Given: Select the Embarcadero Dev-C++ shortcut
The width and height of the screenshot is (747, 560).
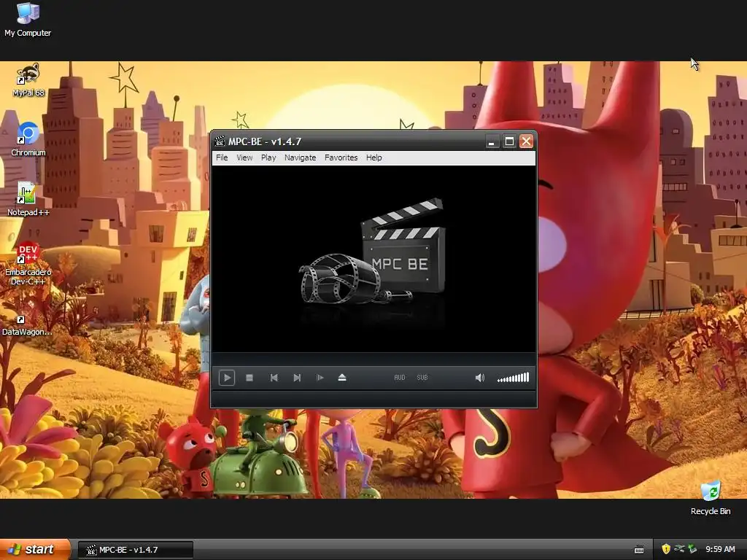Looking at the screenshot, I should click(28, 264).
